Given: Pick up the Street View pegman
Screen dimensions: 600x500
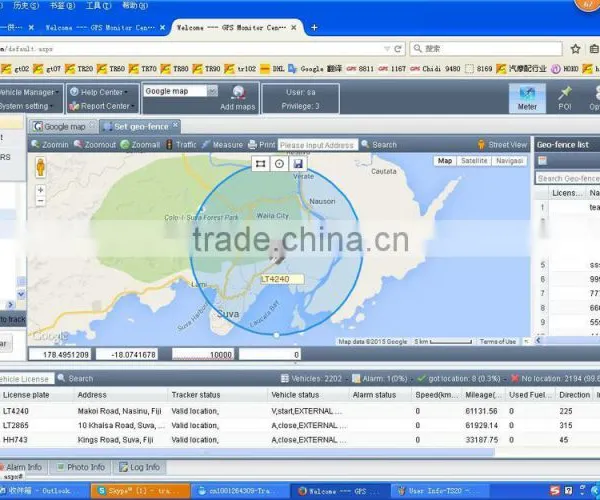Looking at the screenshot, I should pyautogui.click(x=41, y=168).
